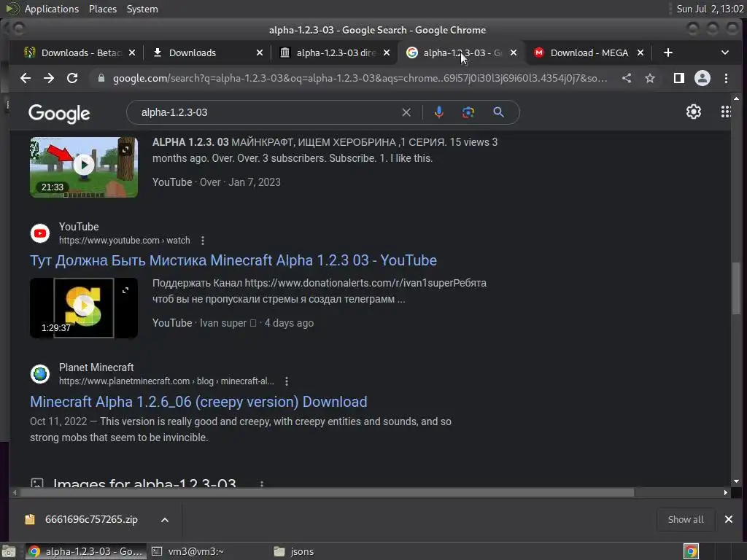Click the site lock icon in address bar
The image size is (747, 560).
(101, 78)
